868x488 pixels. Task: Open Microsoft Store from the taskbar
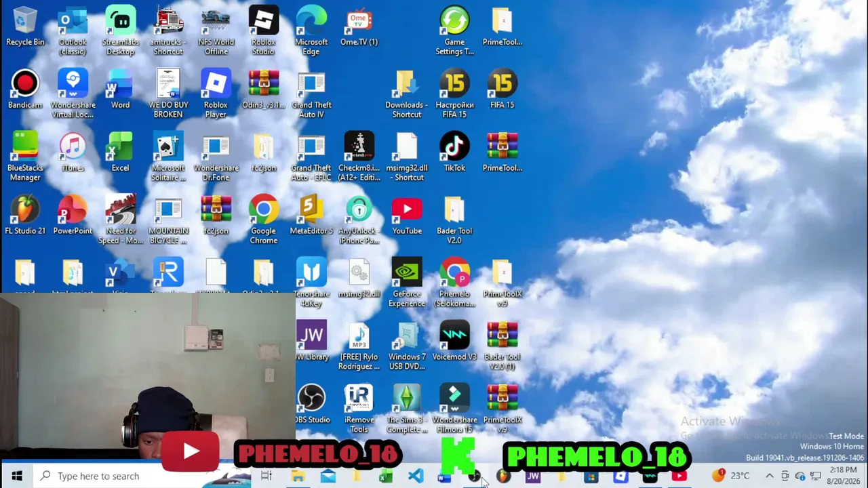tap(591, 476)
